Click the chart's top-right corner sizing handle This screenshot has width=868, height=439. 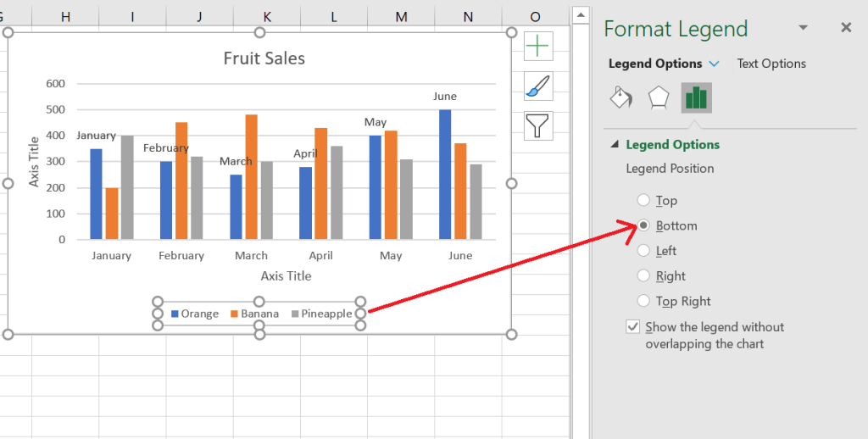click(511, 33)
